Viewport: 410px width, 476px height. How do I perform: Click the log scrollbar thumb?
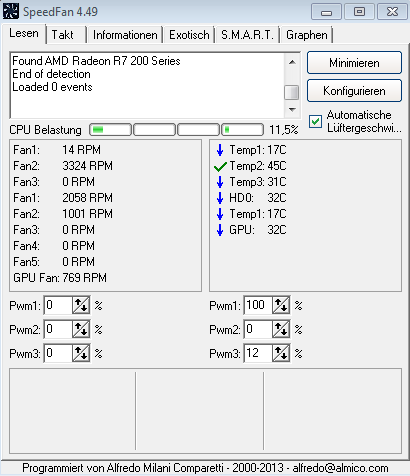292,92
